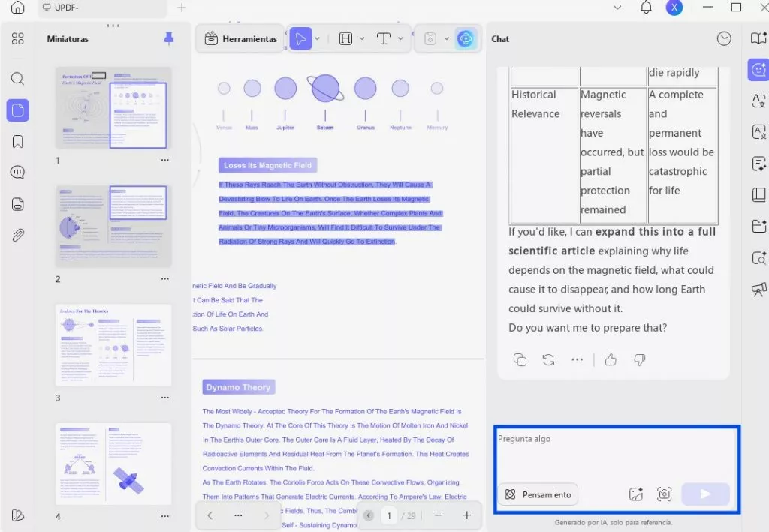Open page 3 thumbnail
The width and height of the screenshot is (769, 532).
pos(113,345)
